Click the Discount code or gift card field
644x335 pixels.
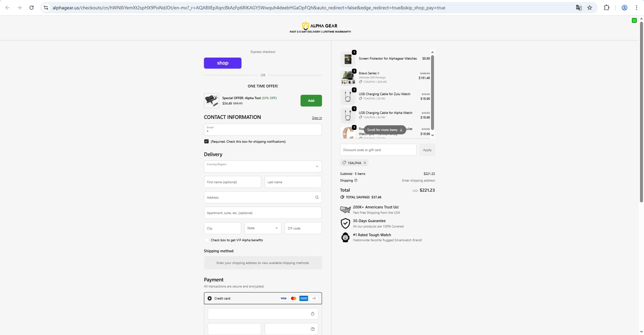tap(378, 150)
